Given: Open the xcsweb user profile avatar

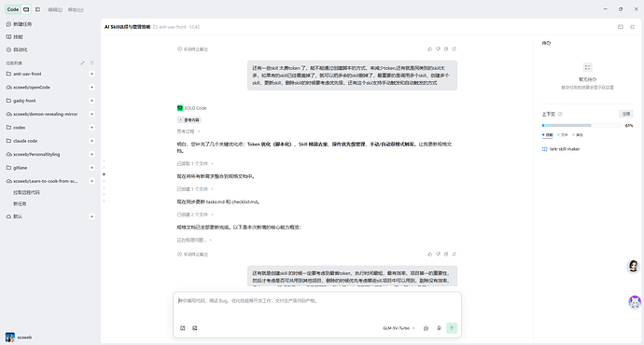Looking at the screenshot, I should click(x=10, y=338).
